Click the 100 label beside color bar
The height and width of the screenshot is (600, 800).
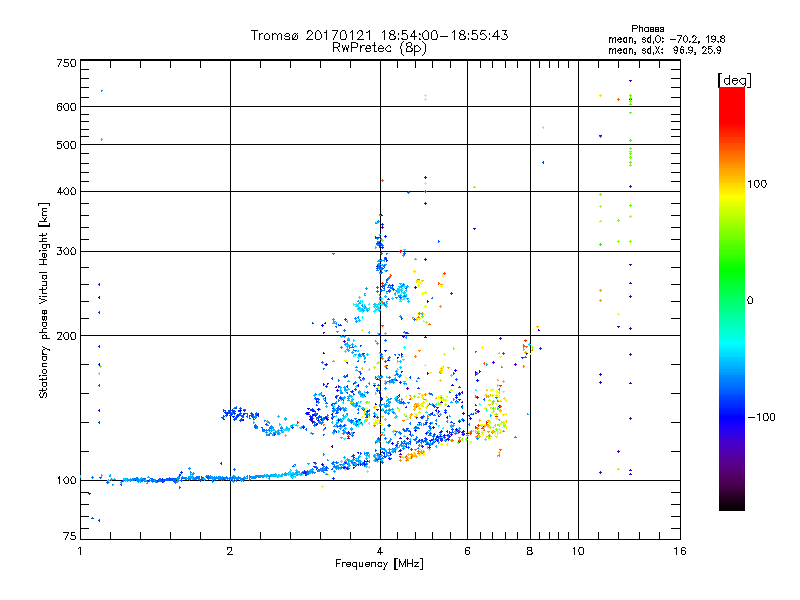pyautogui.click(x=757, y=184)
